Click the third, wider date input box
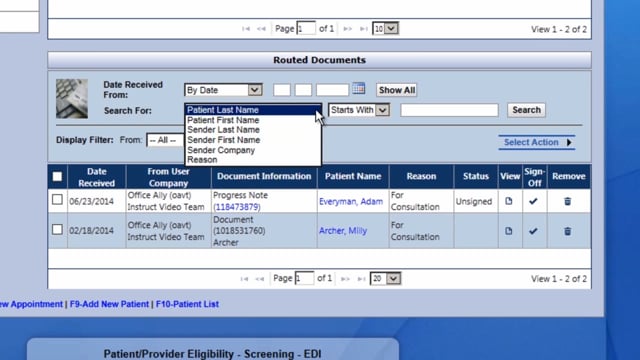Image resolution: width=640 pixels, height=360 pixels. click(332, 90)
